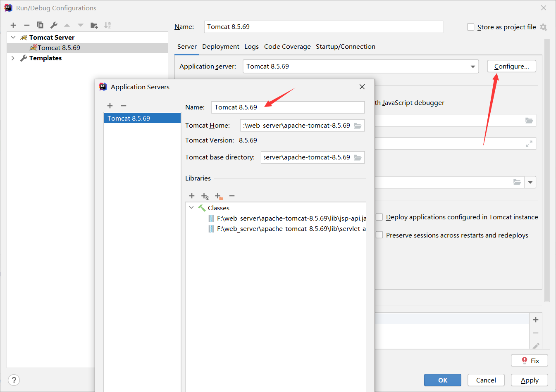This screenshot has height=392, width=556.
Task: Sort configurations alphabetically icon
Action: tap(107, 25)
